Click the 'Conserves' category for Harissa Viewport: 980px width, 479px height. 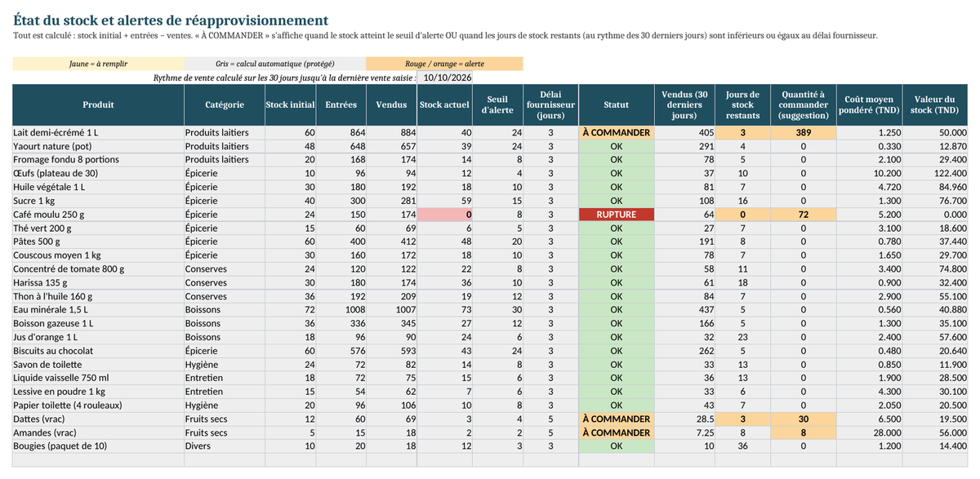[225, 282]
